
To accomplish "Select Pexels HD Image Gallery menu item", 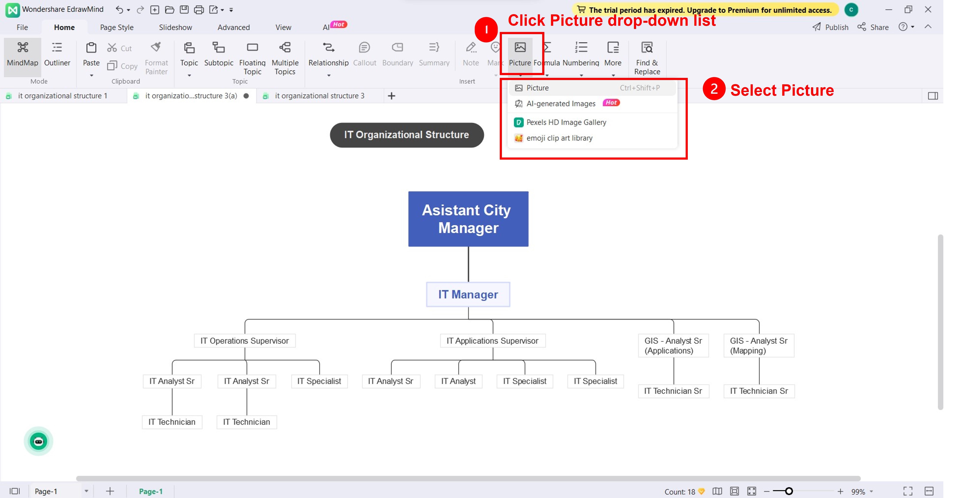I will (566, 122).
